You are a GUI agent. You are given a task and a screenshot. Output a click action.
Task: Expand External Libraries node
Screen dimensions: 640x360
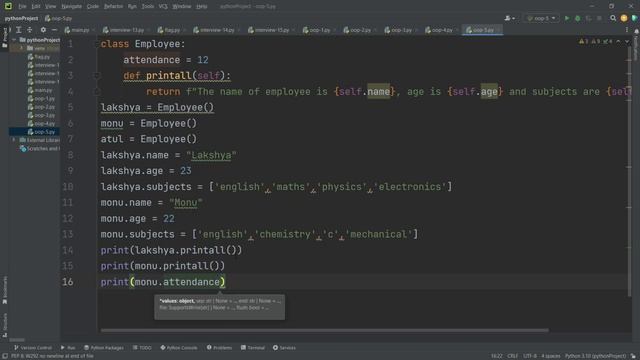click(14, 140)
